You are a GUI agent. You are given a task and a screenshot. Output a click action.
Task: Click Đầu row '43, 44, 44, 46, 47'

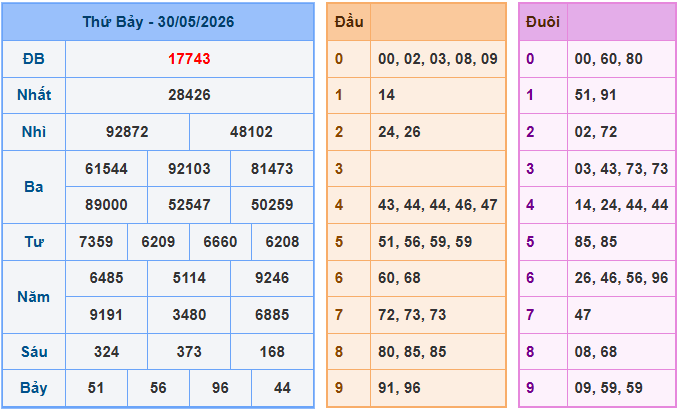coord(438,205)
